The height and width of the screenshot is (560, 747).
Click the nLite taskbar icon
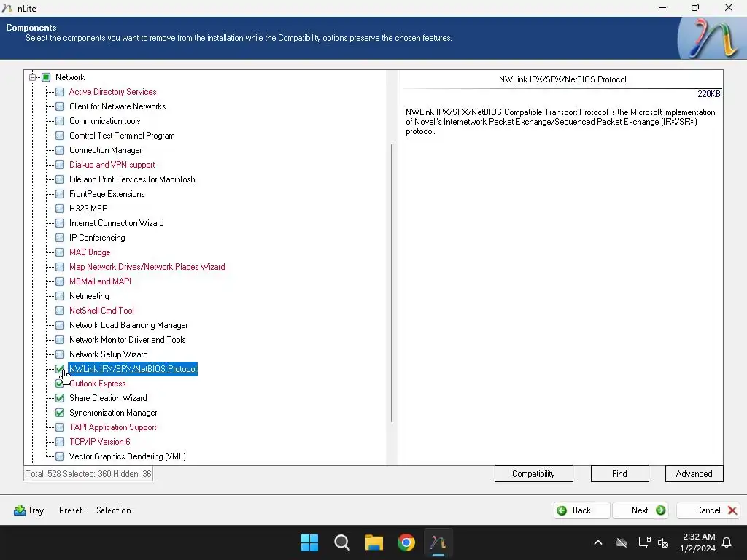(438, 542)
